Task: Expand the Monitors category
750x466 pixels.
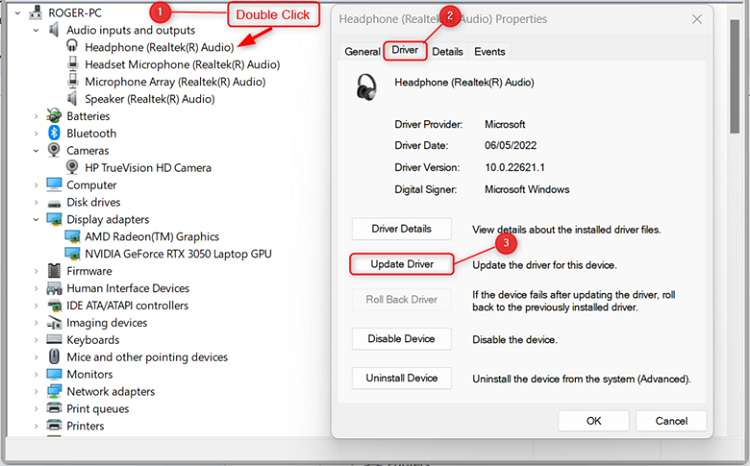Action: (36, 375)
